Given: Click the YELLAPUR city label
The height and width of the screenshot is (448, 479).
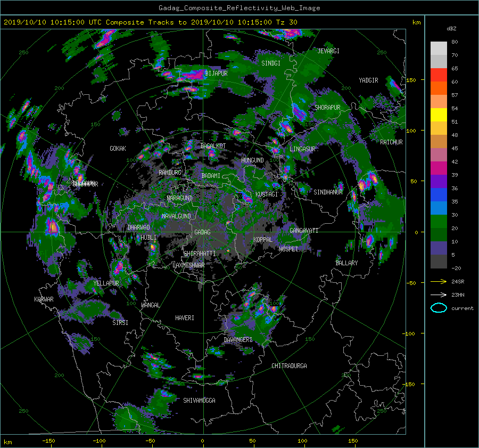Looking at the screenshot, I should coord(106,283).
